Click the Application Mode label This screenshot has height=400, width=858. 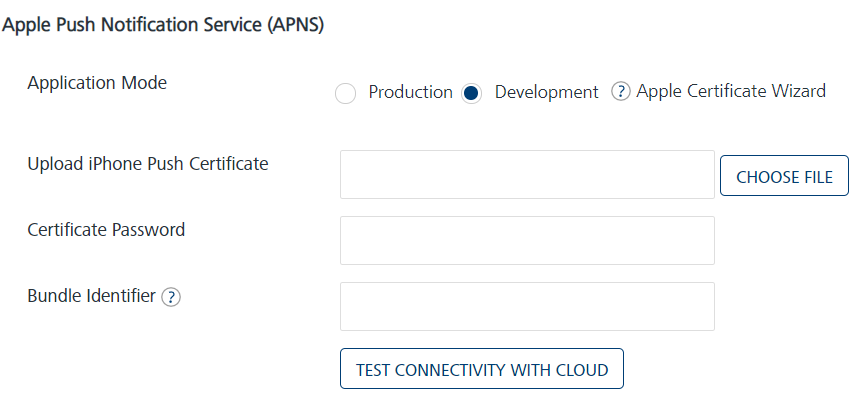[97, 83]
